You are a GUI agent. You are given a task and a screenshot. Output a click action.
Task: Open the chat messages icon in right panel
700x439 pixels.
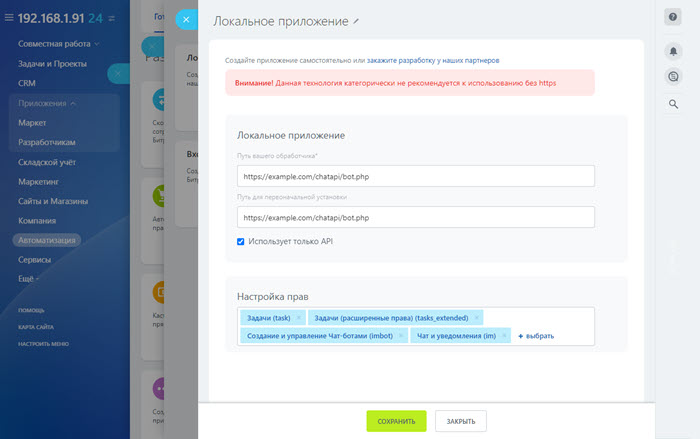pos(673,76)
